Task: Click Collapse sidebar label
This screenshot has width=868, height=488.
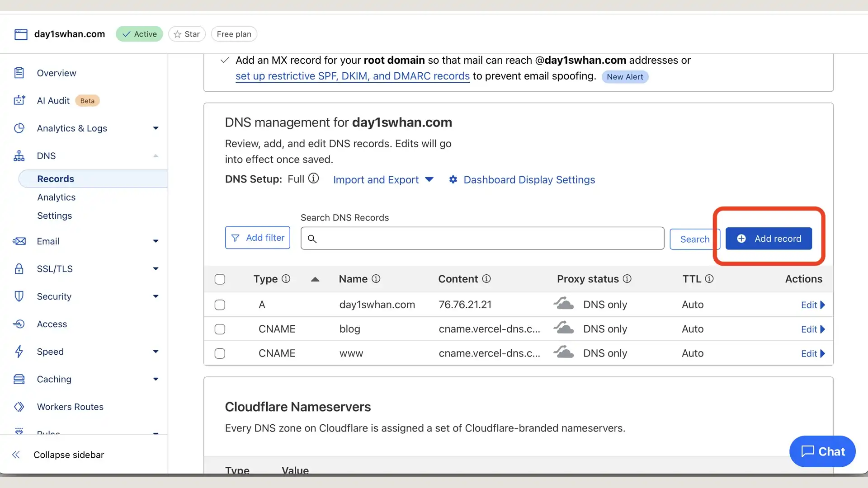Action: tap(69, 455)
